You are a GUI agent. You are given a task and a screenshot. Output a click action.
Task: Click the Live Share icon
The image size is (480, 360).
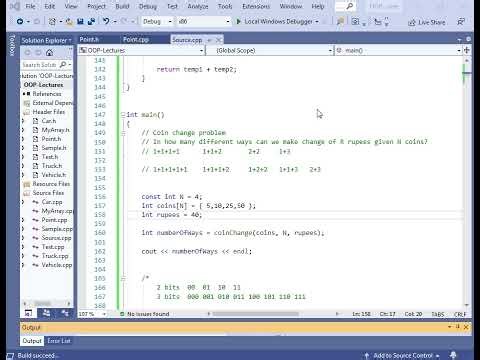(412, 22)
